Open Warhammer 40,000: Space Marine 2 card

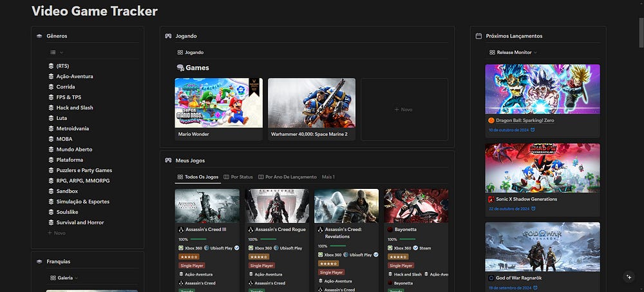[x=312, y=110]
